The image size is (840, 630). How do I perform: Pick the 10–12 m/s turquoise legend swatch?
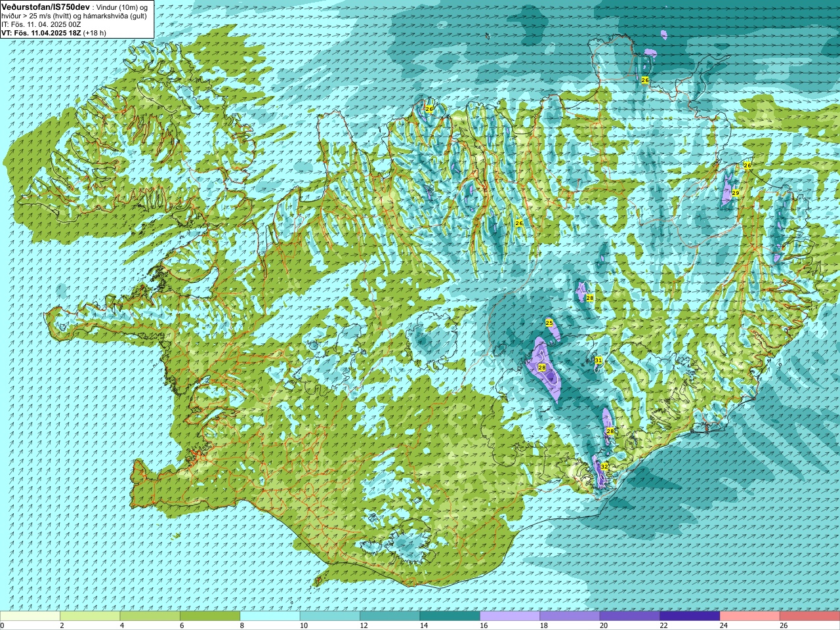pyautogui.click(x=330, y=616)
